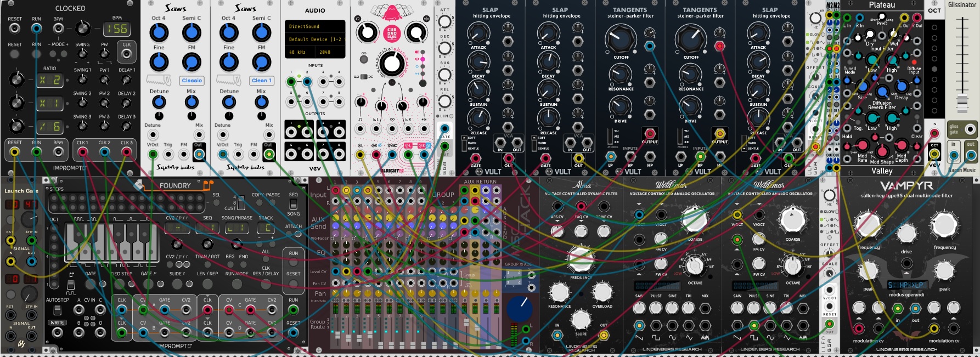Toggle the Foundry SEQ/SONG switch
Screen dimensions: 980x357
[294, 205]
